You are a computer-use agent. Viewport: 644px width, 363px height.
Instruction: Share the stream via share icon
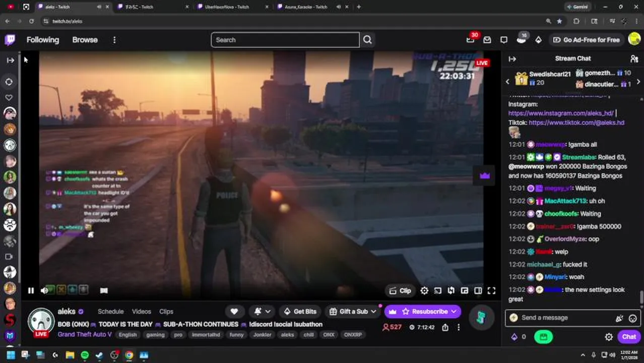pos(445,327)
